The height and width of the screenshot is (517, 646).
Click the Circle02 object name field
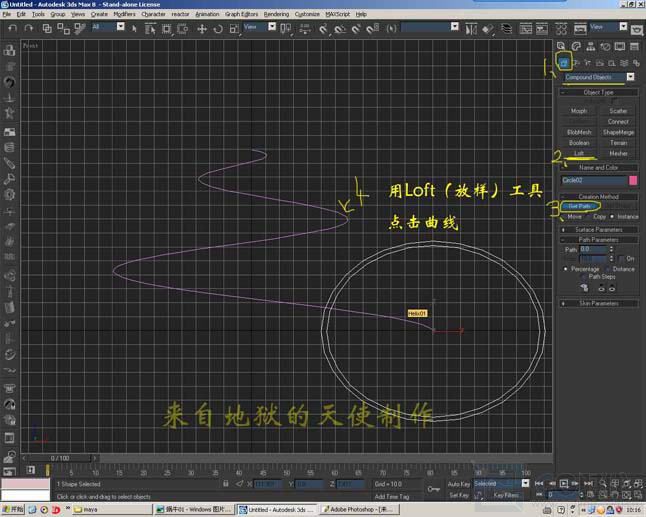594,180
